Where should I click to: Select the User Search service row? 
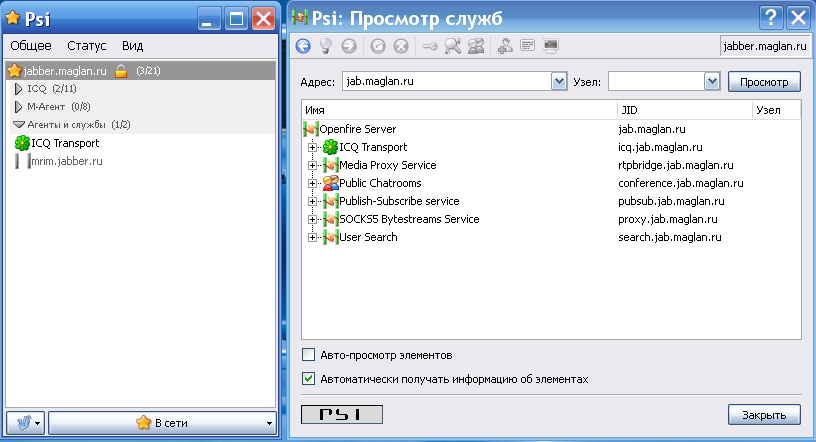click(367, 237)
